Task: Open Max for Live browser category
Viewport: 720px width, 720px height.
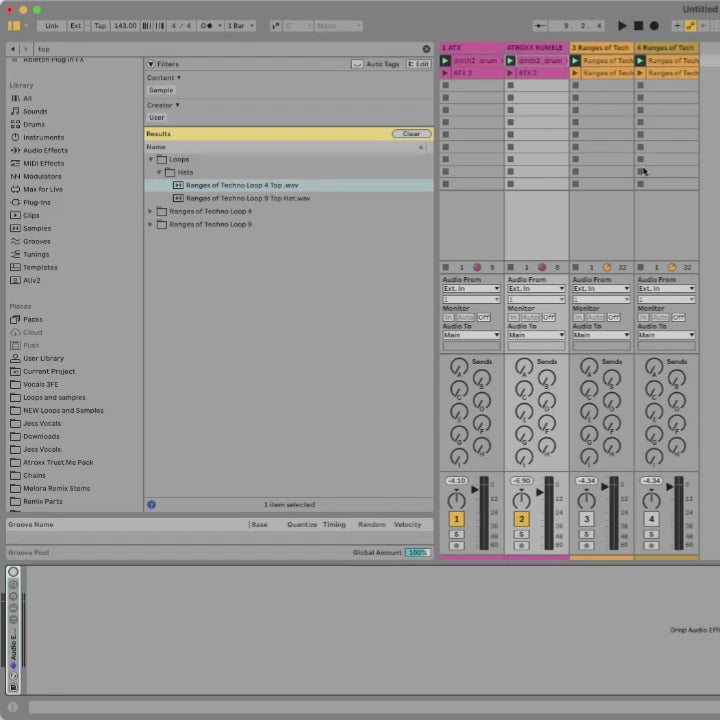Action: tap(43, 189)
